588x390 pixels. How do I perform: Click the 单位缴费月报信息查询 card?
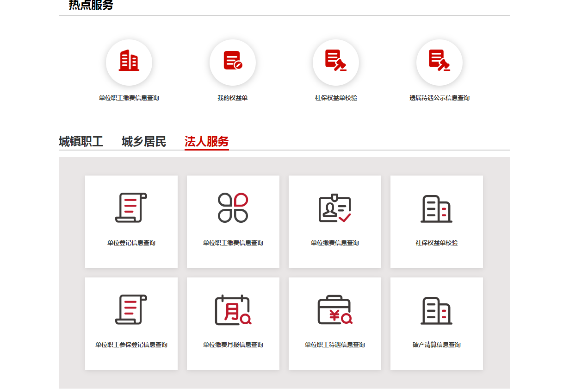233,323
